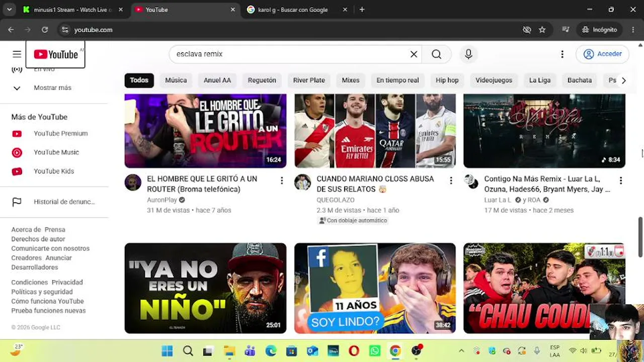Filter results by River Plate
The width and height of the screenshot is (644, 362).
pos(309,80)
